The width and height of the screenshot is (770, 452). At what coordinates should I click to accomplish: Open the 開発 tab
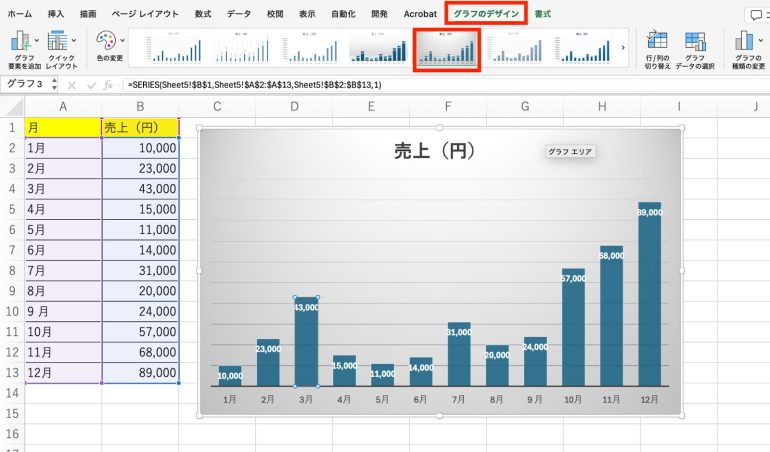(x=379, y=14)
